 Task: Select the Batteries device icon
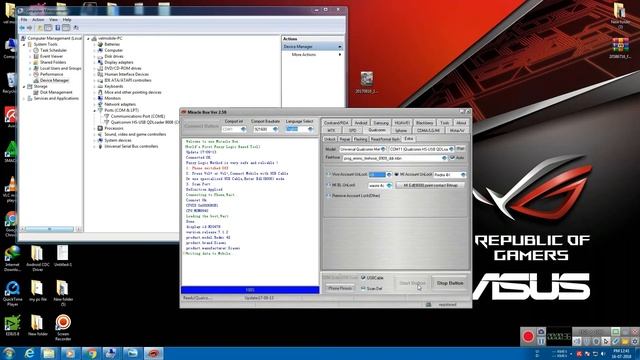(x=100, y=44)
